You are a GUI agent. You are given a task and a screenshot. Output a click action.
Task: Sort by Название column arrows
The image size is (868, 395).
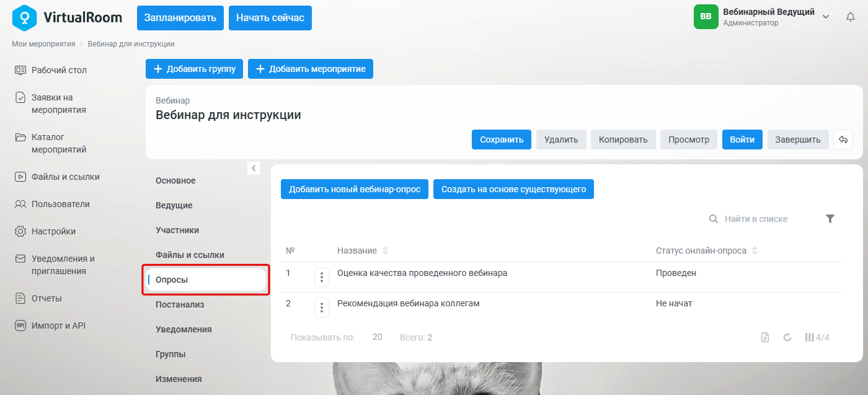pyautogui.click(x=385, y=251)
